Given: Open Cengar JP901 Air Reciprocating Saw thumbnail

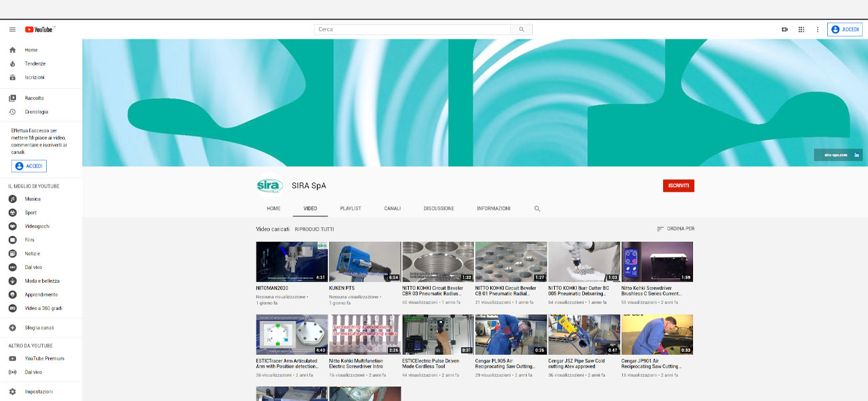Looking at the screenshot, I should pyautogui.click(x=657, y=335).
